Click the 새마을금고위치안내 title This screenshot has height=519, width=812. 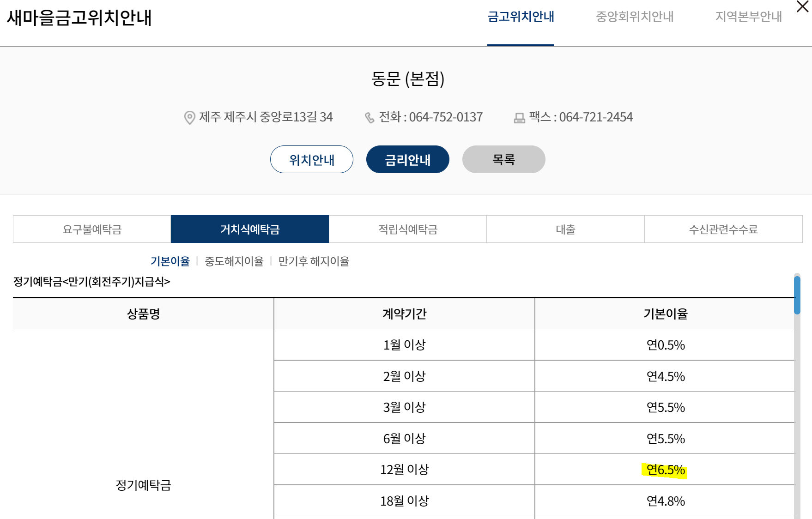(79, 18)
